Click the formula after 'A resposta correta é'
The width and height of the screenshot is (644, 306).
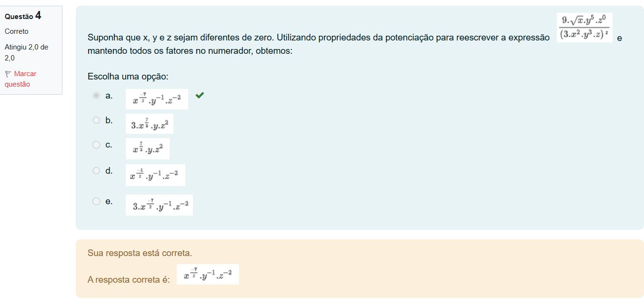[x=208, y=275]
